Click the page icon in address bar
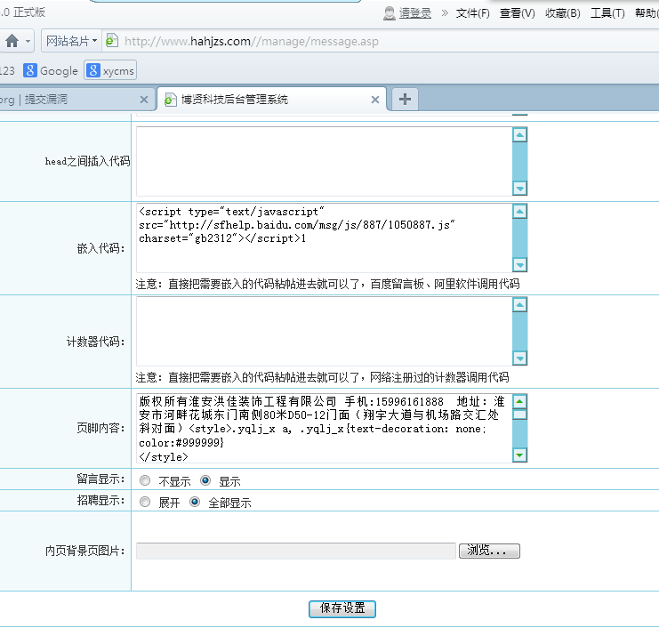659x644 pixels. (x=111, y=40)
